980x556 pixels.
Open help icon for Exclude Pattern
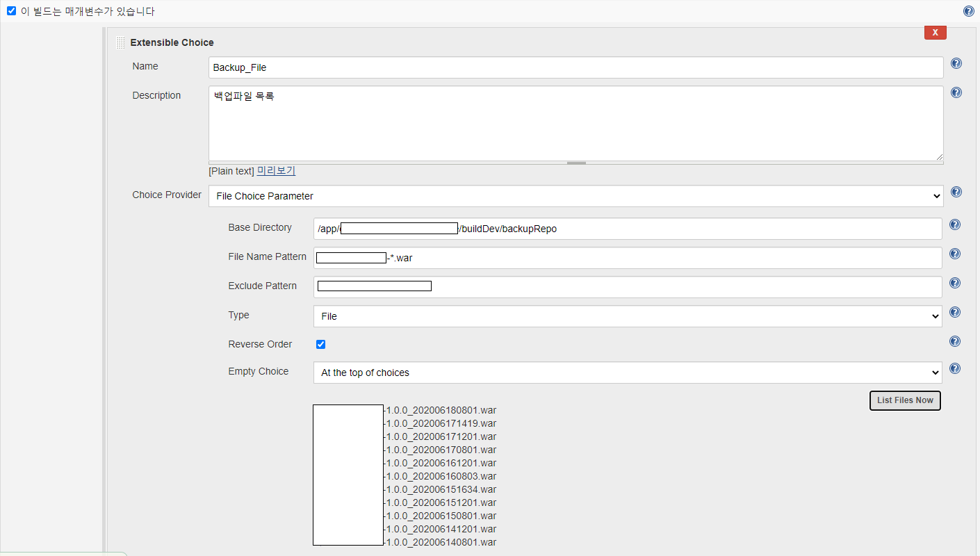pyautogui.click(x=955, y=283)
